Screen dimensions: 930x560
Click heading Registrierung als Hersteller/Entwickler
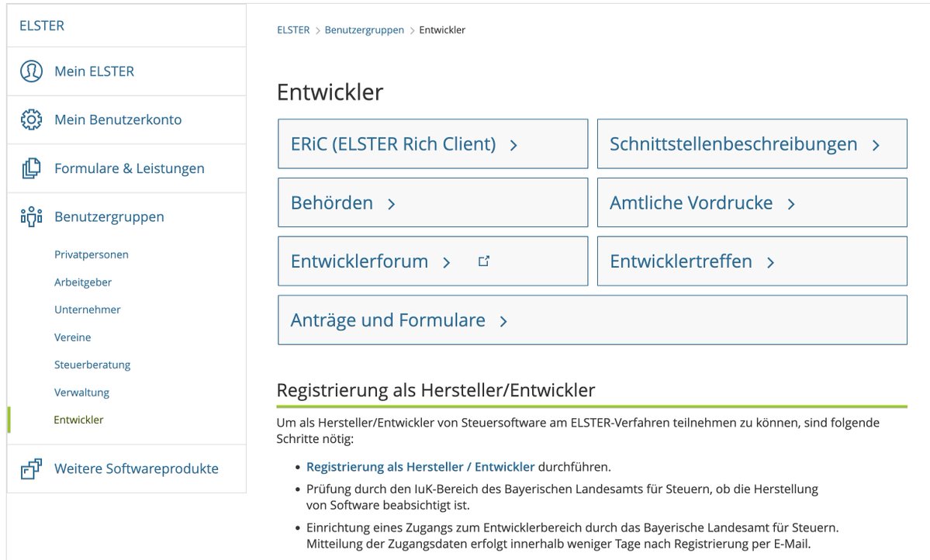click(x=435, y=389)
